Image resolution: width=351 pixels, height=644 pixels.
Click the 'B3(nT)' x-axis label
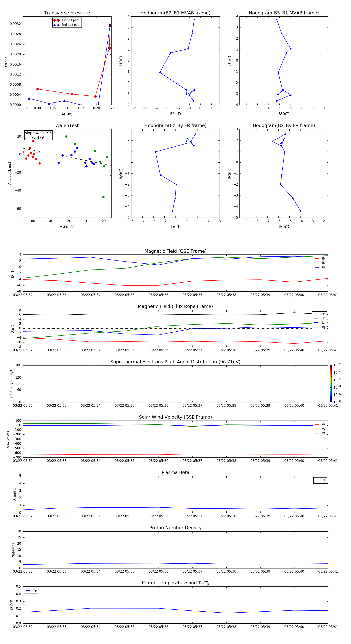pyautogui.click(x=284, y=114)
